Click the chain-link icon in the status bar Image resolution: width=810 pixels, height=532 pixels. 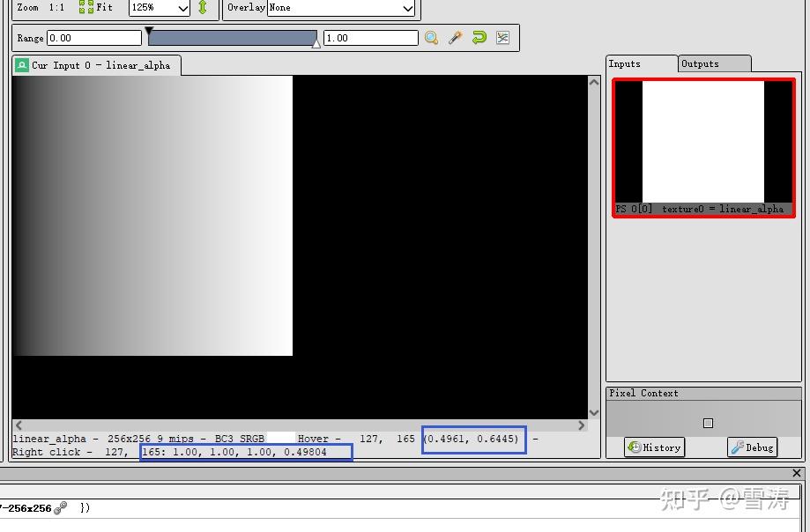(60, 507)
